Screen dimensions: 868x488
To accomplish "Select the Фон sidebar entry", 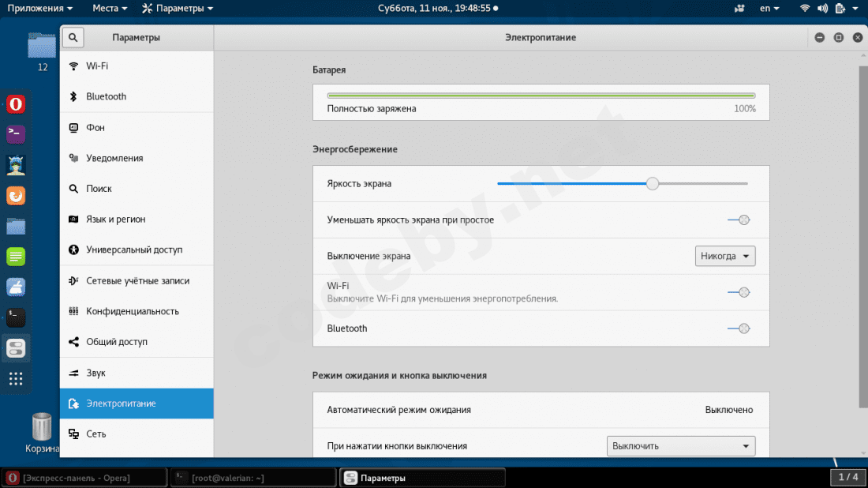I will tap(137, 127).
